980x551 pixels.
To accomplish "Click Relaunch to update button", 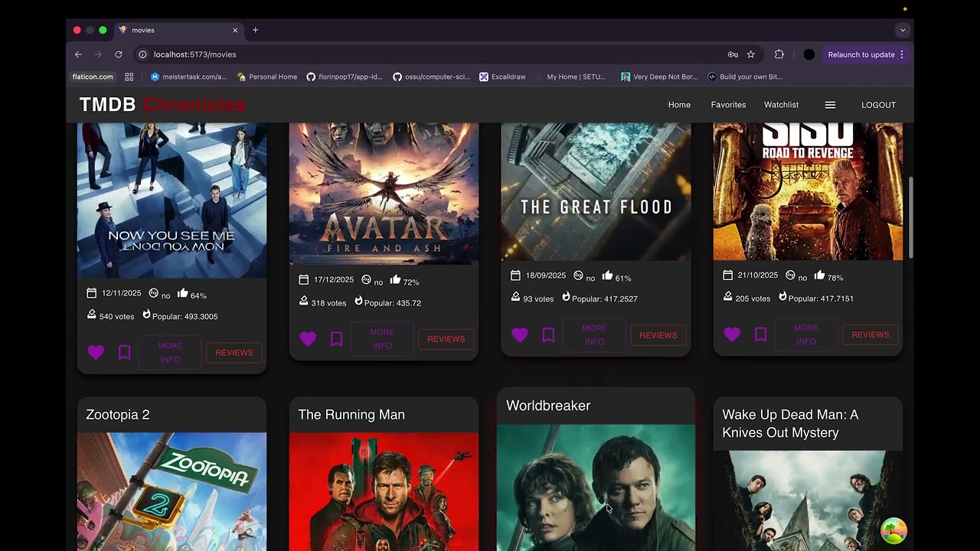I will tap(861, 54).
